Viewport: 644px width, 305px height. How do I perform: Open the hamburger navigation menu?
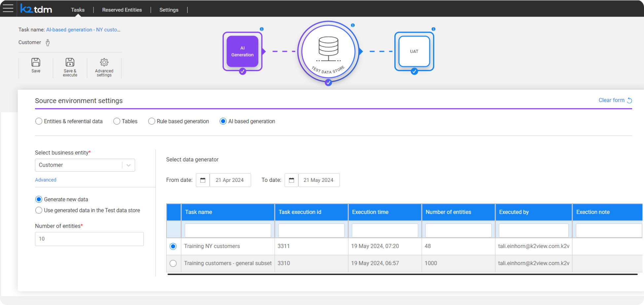(x=8, y=8)
